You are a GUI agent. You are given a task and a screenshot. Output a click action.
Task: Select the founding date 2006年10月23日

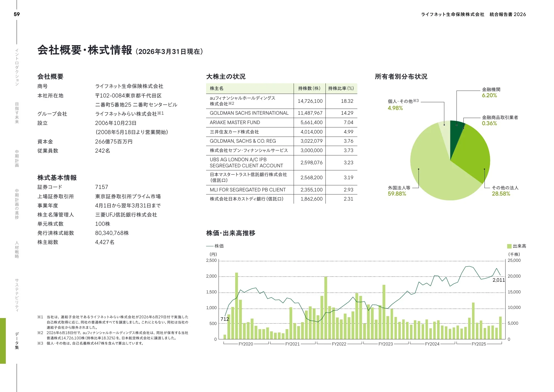[x=116, y=123]
